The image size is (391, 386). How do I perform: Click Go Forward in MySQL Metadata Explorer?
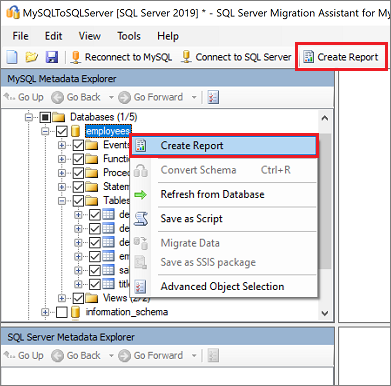151,97
